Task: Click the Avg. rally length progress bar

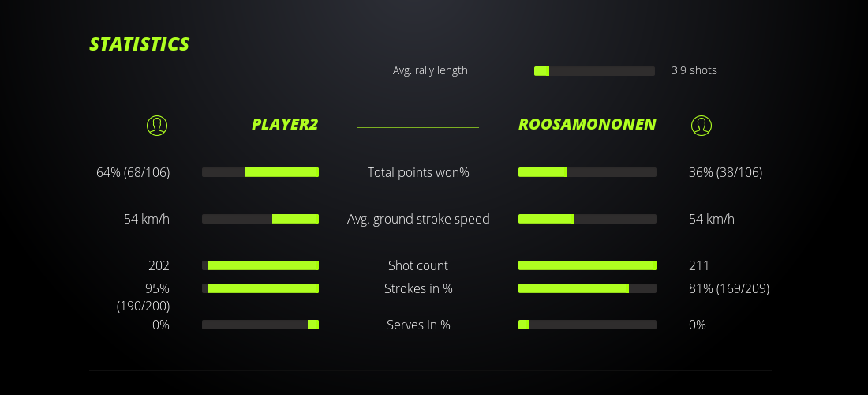Action: [594, 71]
